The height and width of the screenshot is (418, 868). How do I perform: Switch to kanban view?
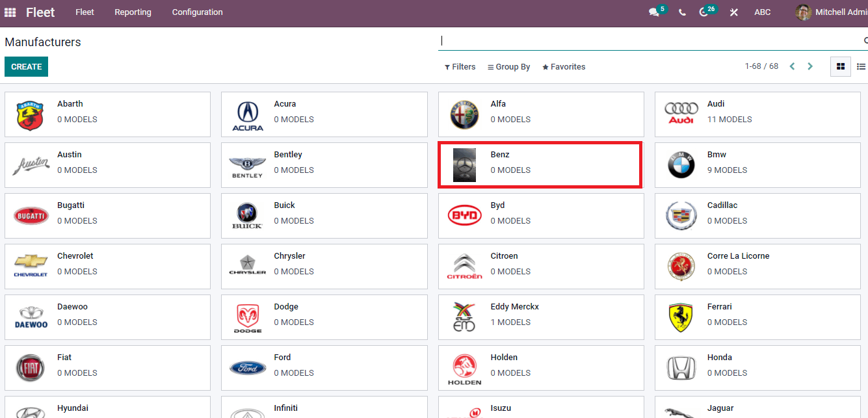[x=841, y=66]
